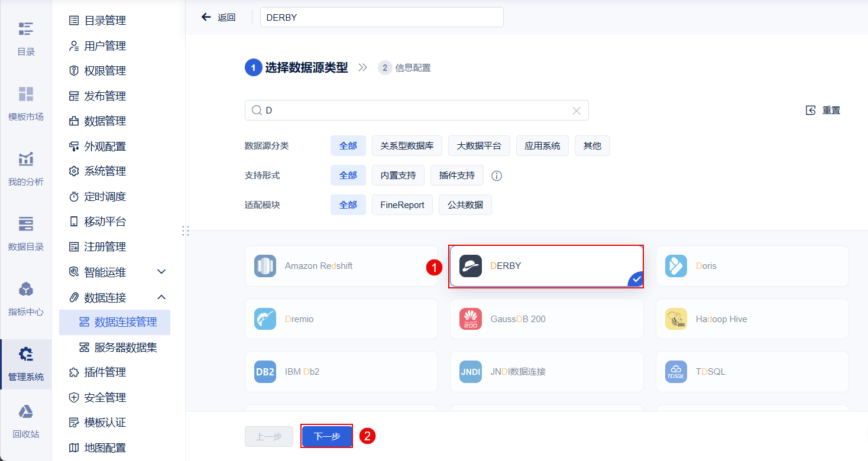Click the back arrow next to 返回
This screenshot has width=868, height=461.
click(206, 17)
